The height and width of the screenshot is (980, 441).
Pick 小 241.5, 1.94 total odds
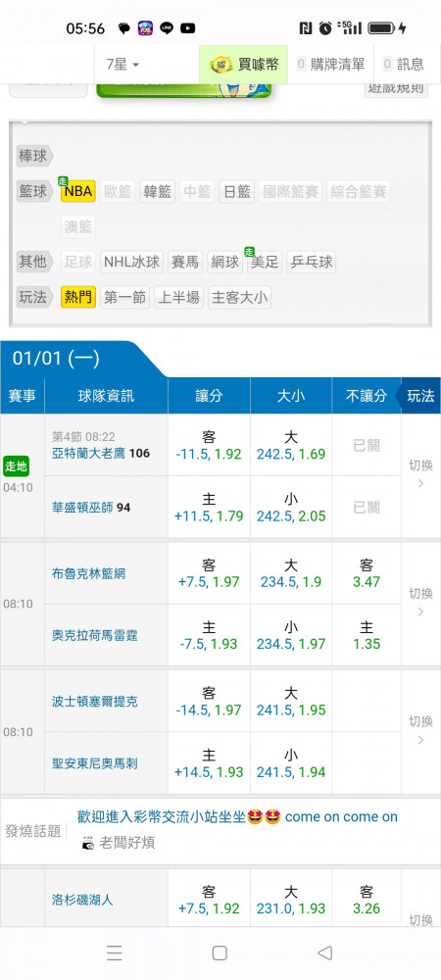(x=290, y=763)
